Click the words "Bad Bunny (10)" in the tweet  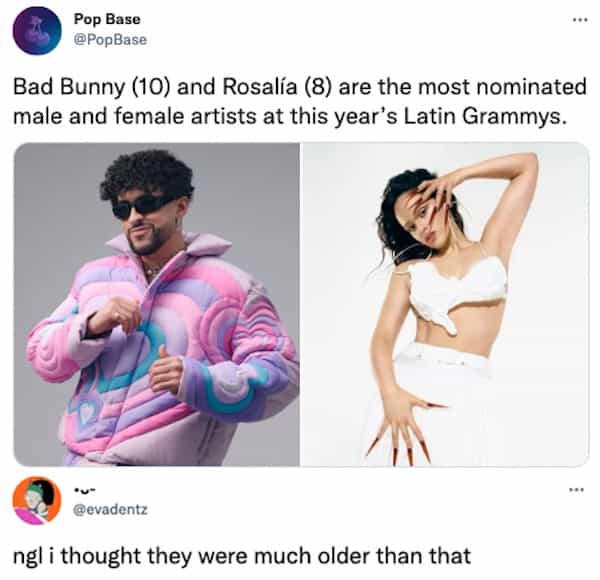92,87
